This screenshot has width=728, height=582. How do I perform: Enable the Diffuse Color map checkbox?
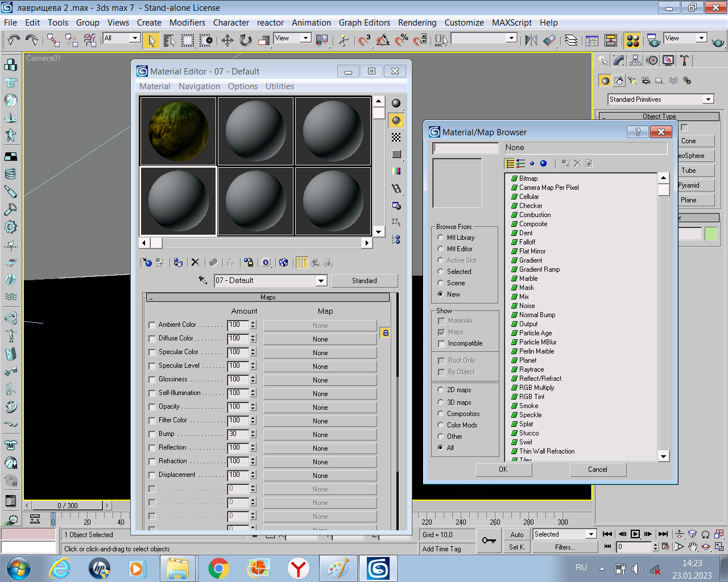click(x=152, y=339)
